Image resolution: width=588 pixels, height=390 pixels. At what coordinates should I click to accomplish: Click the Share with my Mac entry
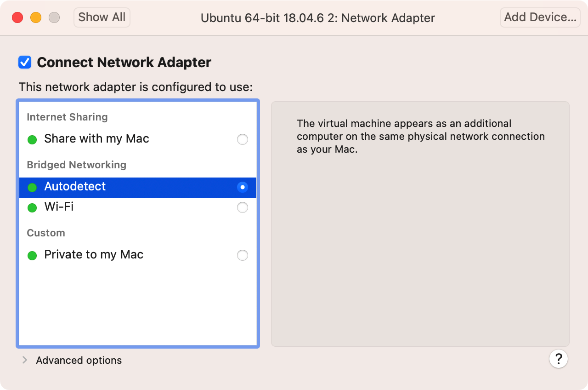(x=96, y=139)
